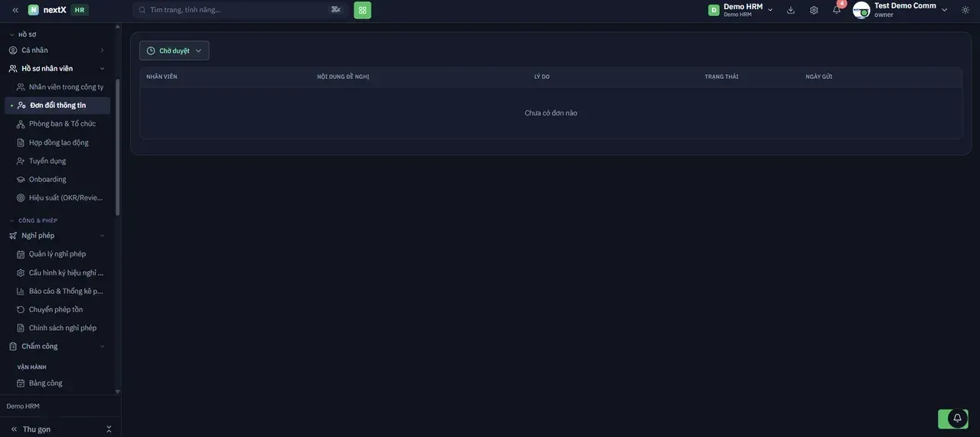Click icon beside Nhân viên trong công ty
The height and width of the screenshot is (437, 980).
pos(21,86)
